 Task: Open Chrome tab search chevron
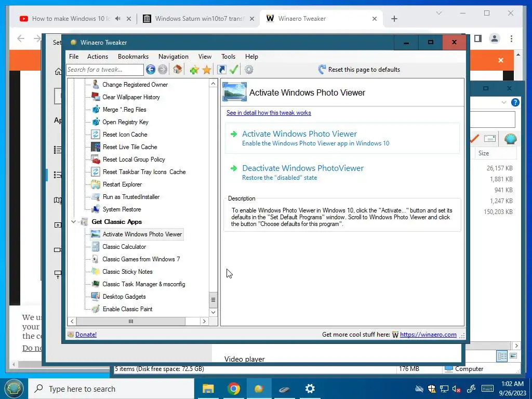point(438,13)
